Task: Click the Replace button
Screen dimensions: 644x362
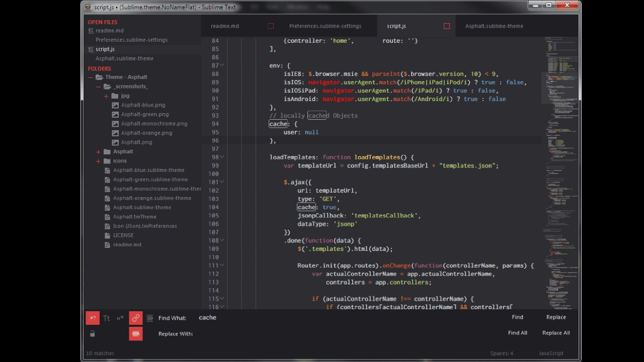Action: click(x=556, y=317)
